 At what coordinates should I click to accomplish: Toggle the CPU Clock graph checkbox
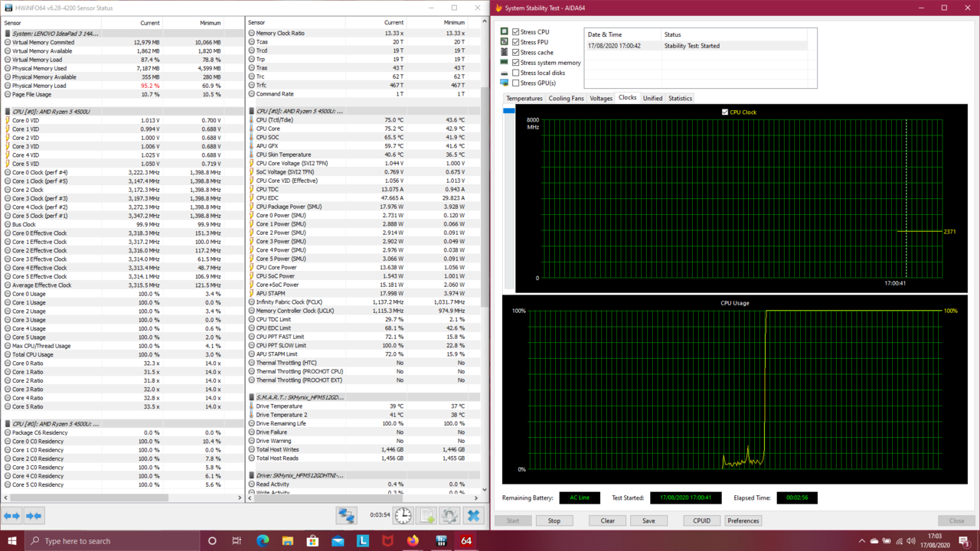point(725,112)
